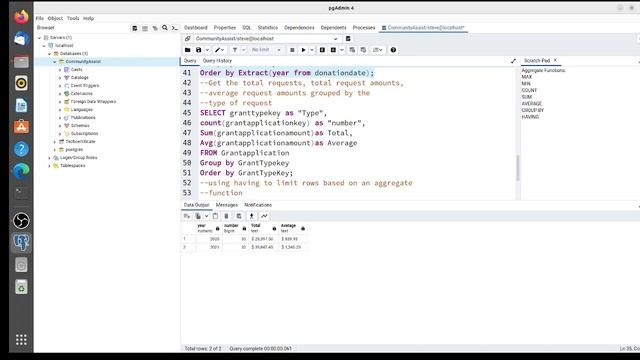Open the File menu
Screen dimensions: 640x360
coord(40,18)
